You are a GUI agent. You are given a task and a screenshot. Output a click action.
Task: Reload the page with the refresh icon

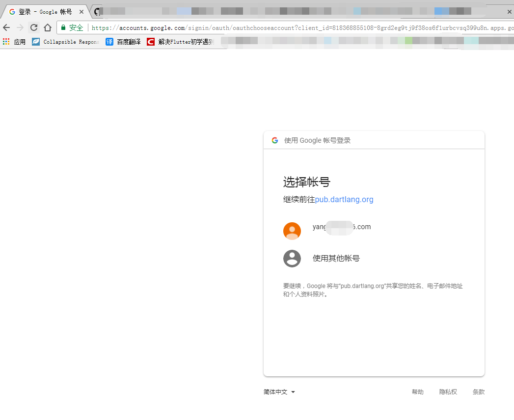click(34, 27)
